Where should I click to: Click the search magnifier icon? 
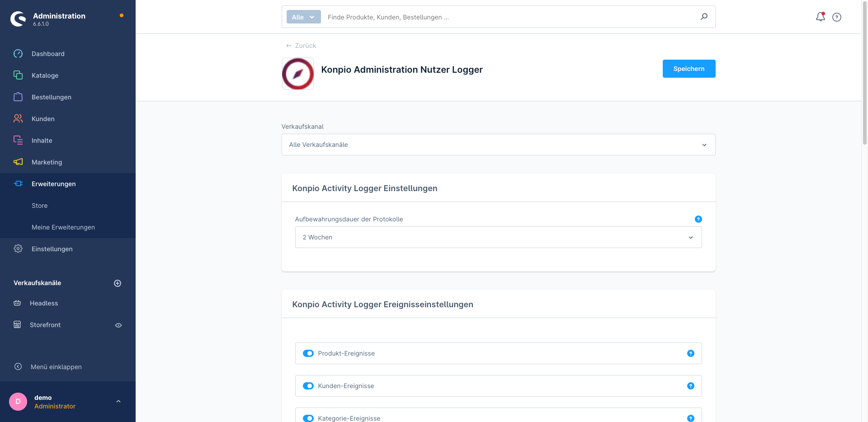704,17
